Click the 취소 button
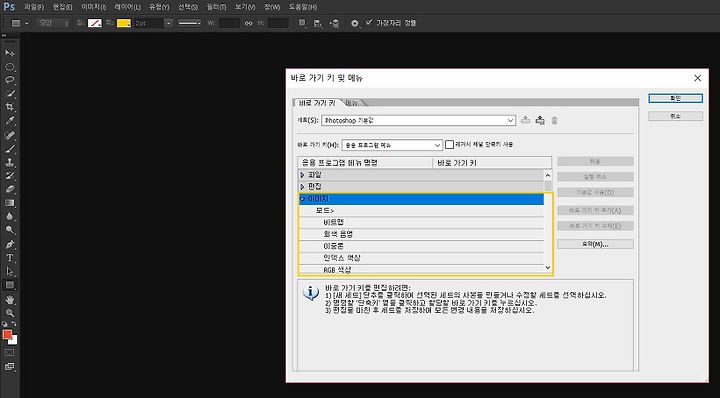The height and width of the screenshot is (398, 720). (x=675, y=117)
